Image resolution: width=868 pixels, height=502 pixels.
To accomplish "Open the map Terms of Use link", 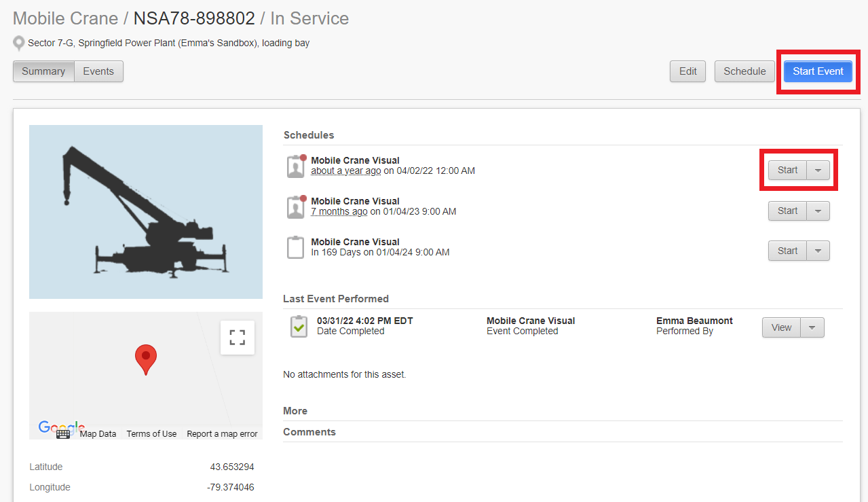I will (x=151, y=434).
